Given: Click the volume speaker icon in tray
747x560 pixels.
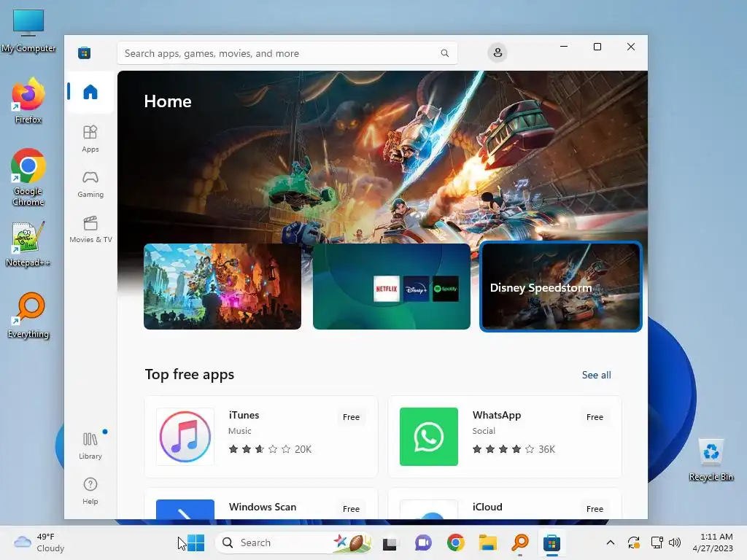Looking at the screenshot, I should click(675, 542).
